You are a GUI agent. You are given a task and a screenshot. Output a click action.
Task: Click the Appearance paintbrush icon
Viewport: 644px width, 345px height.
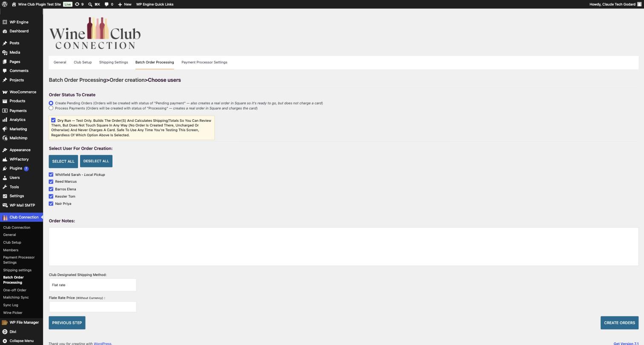click(x=5, y=150)
